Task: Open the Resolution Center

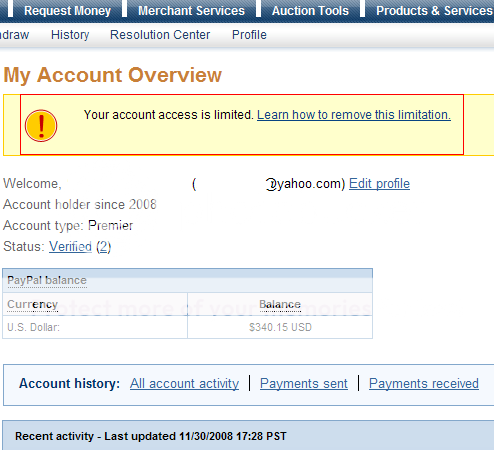Action: pyautogui.click(x=160, y=35)
